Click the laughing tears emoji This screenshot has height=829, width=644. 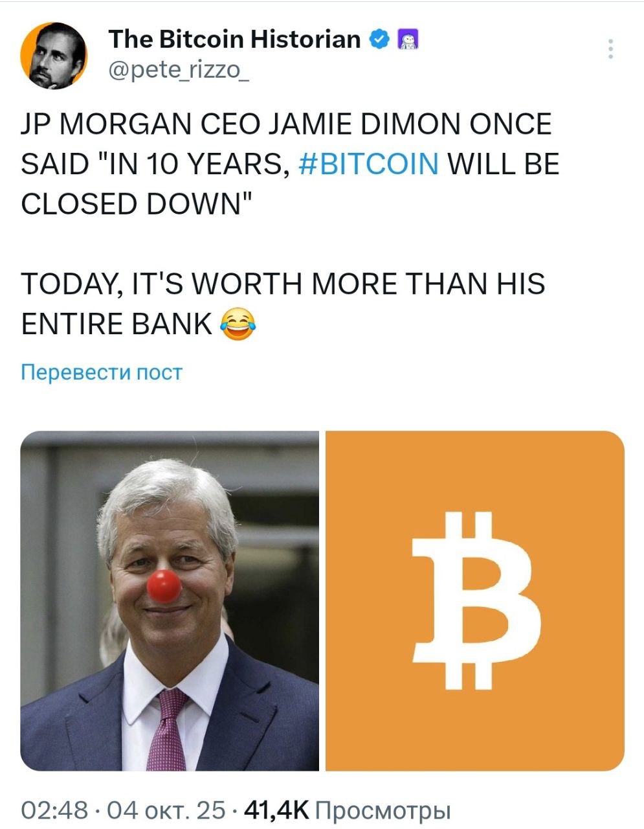point(238,324)
